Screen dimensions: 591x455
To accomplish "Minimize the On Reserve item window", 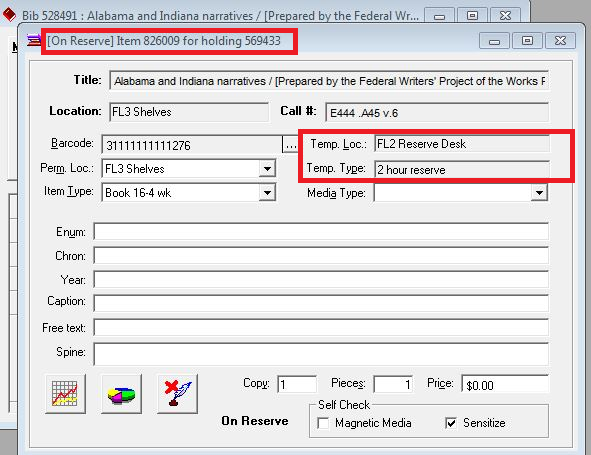I will point(494,40).
